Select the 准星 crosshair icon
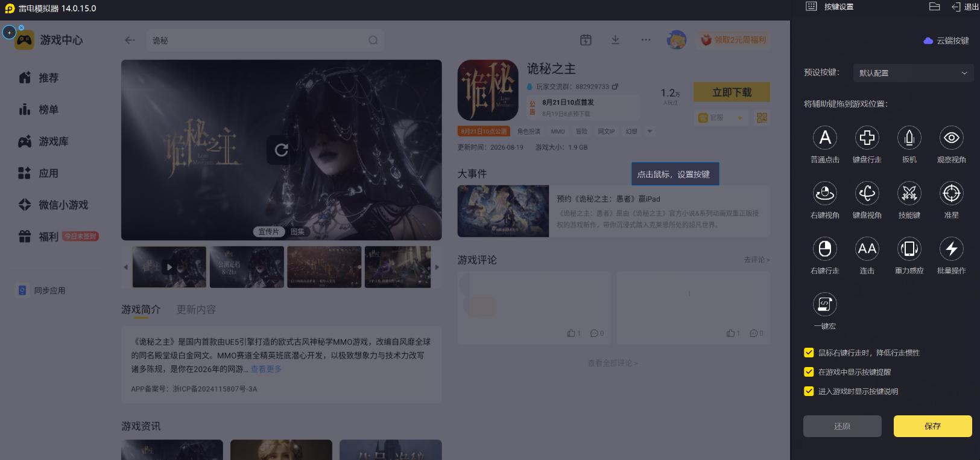 point(952,193)
